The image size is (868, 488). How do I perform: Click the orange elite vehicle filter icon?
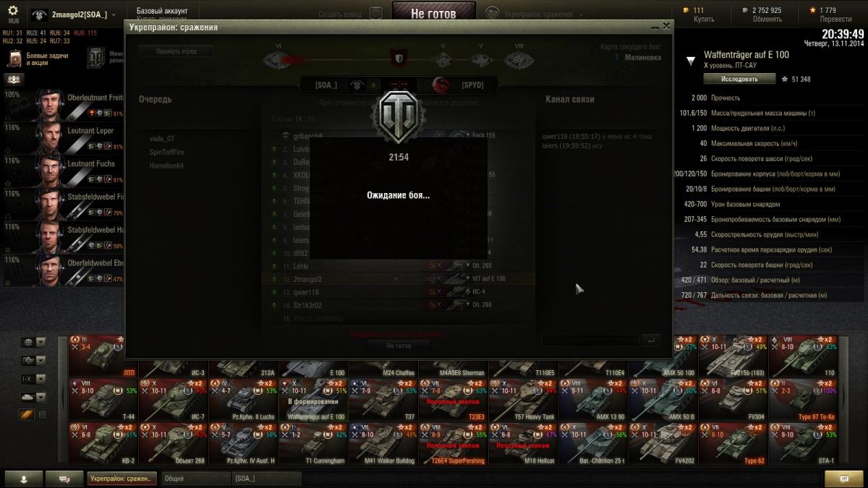(27, 414)
